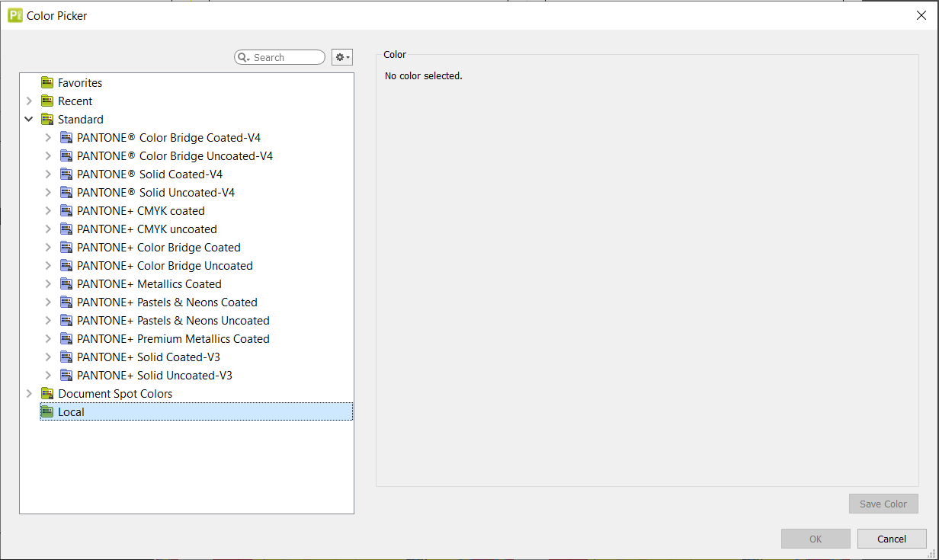Select the Standard tree item label
939x560 pixels.
81,120
